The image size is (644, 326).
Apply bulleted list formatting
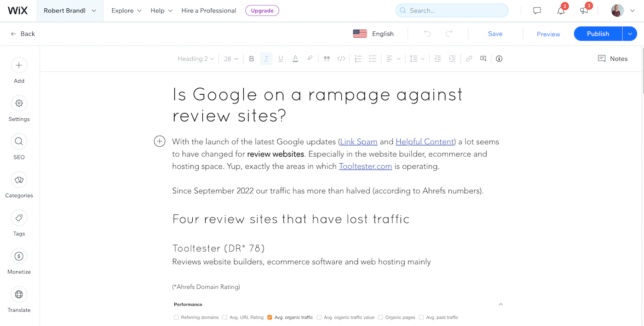(x=373, y=59)
